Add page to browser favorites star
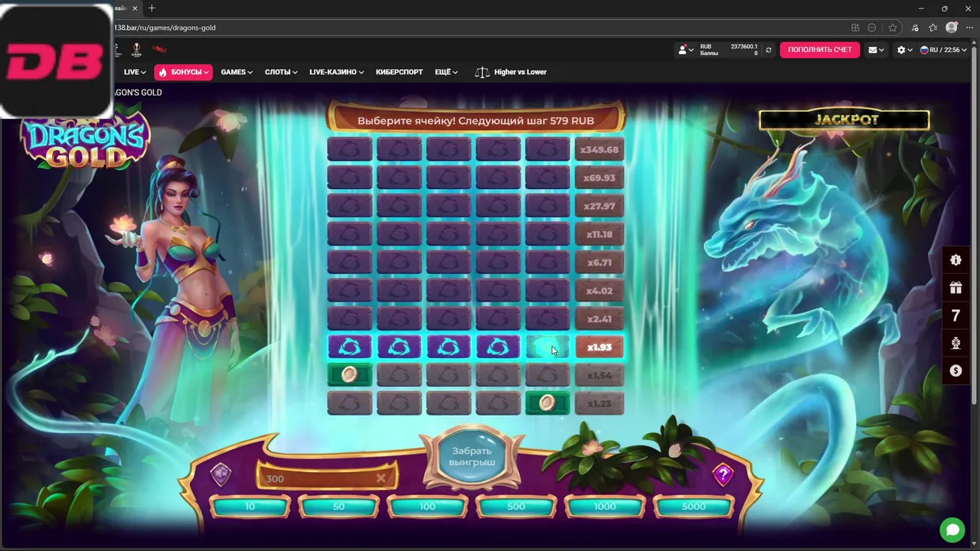Image resolution: width=980 pixels, height=551 pixels. (893, 28)
